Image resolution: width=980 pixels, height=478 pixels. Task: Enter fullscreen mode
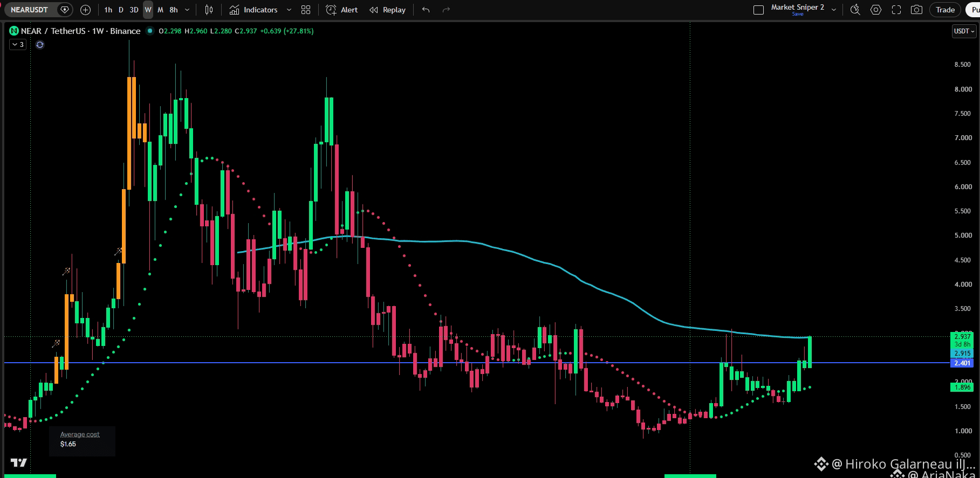click(x=896, y=10)
